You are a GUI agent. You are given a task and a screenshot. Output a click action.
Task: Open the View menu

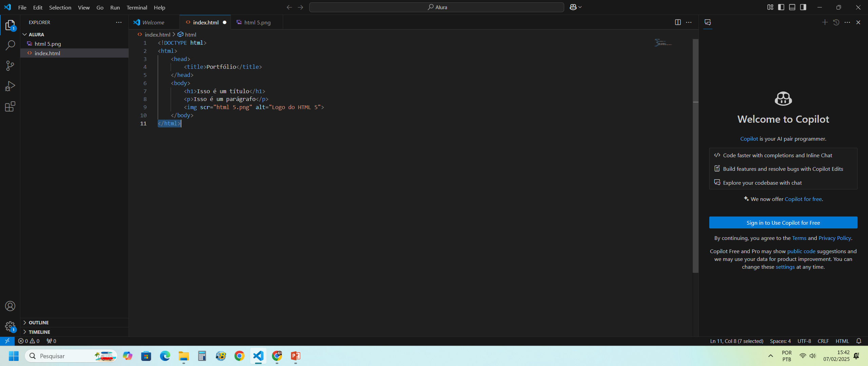coord(84,7)
